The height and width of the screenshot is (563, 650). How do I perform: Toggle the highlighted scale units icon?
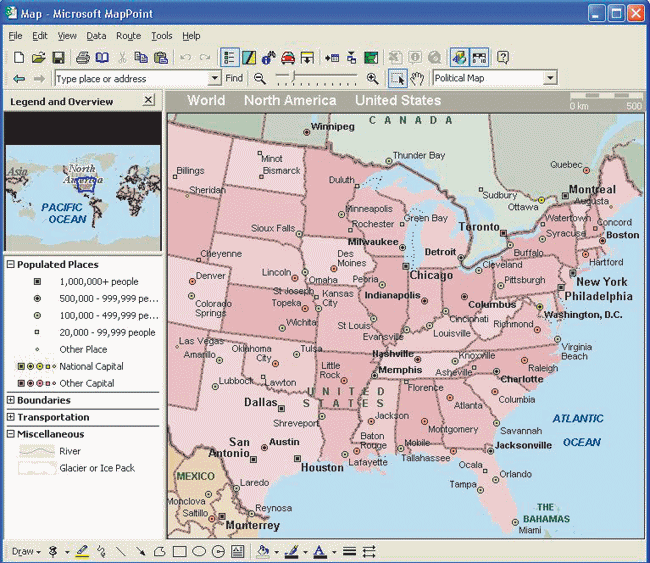point(479,58)
